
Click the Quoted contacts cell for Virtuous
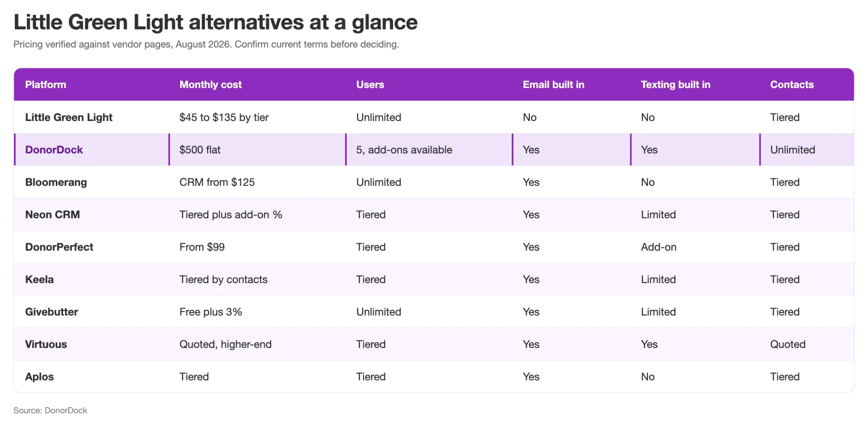788,344
